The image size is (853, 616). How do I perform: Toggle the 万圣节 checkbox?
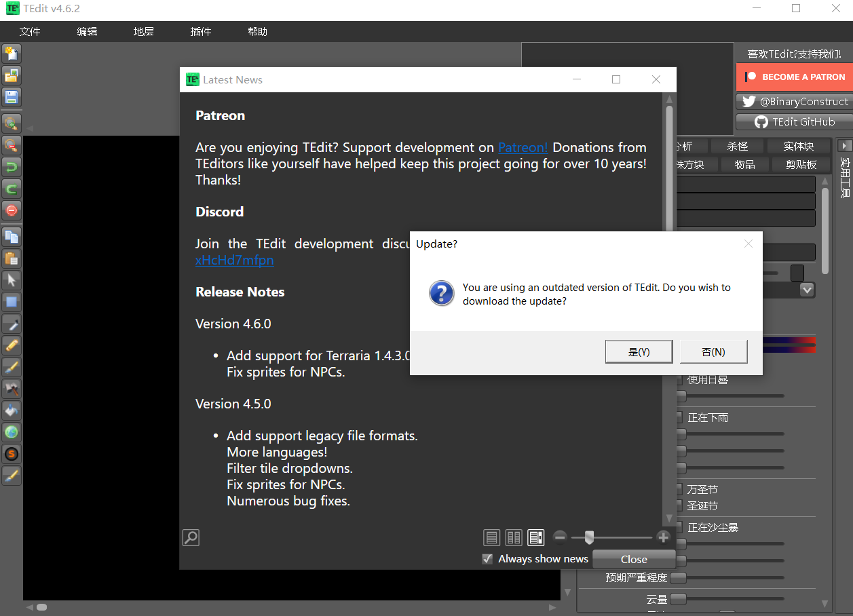pos(680,489)
